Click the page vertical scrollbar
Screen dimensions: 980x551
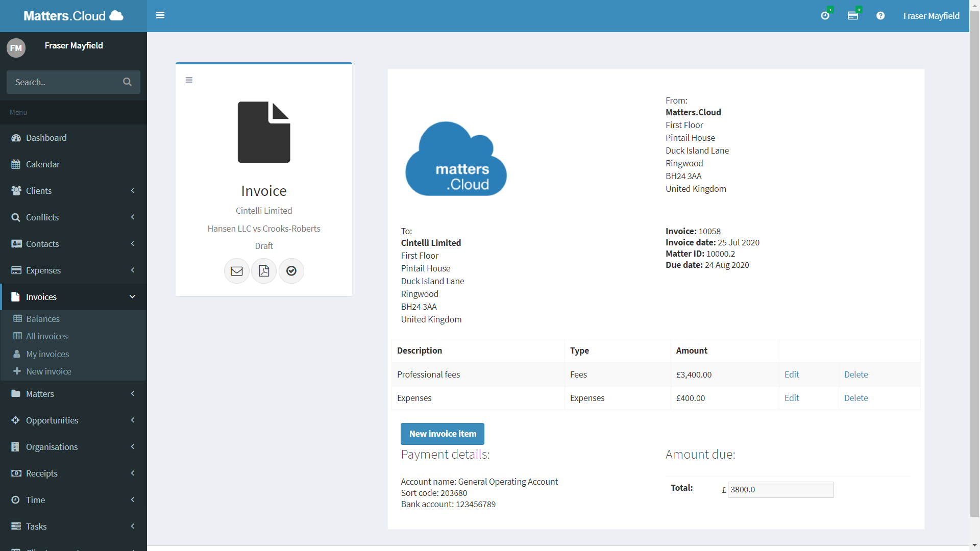[x=974, y=263]
